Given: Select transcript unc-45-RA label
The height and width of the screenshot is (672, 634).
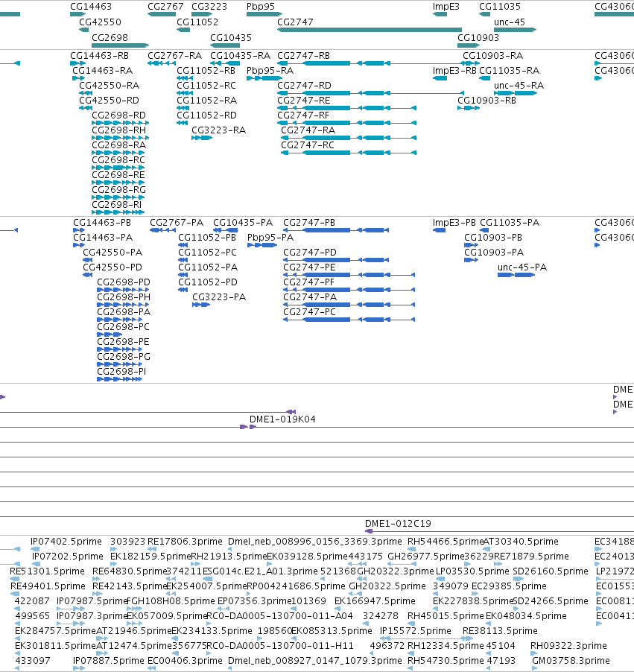Looking at the screenshot, I should click(519, 85).
